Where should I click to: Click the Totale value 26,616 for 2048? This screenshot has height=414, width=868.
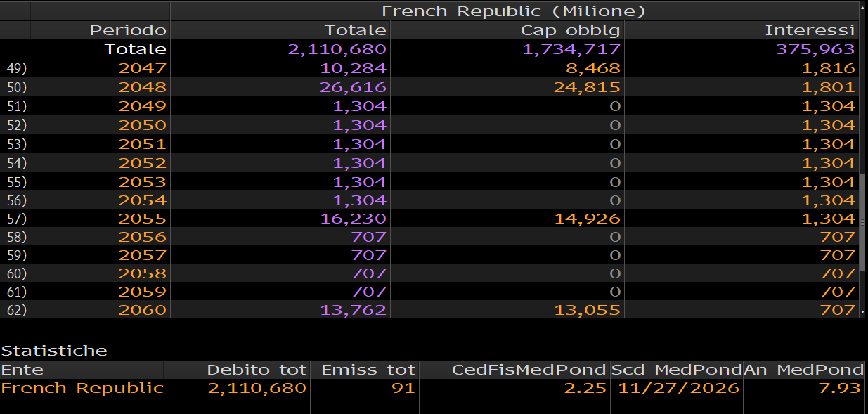[354, 87]
